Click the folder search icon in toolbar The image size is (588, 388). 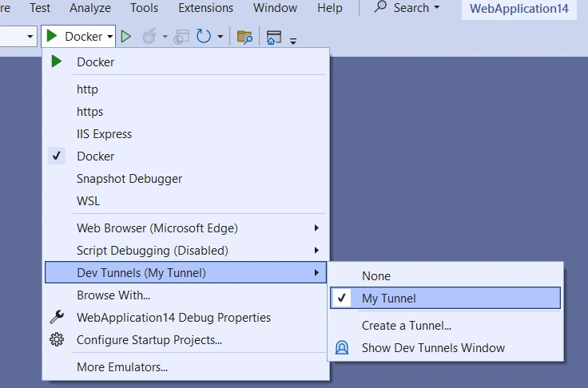point(244,37)
